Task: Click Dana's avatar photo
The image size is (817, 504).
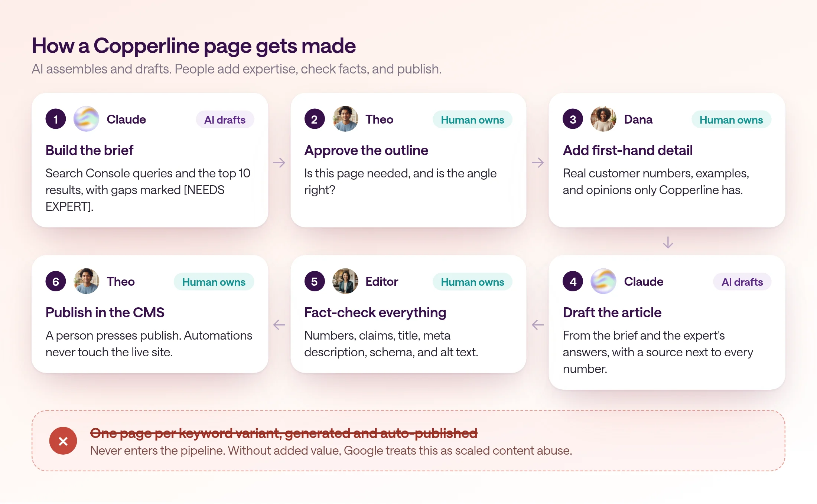Action: coord(603,119)
